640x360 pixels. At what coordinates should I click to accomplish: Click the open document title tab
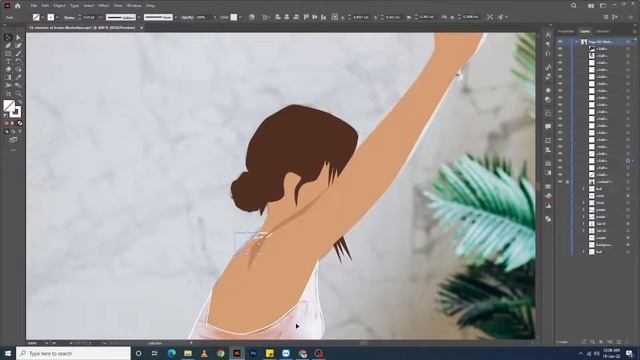(83, 28)
